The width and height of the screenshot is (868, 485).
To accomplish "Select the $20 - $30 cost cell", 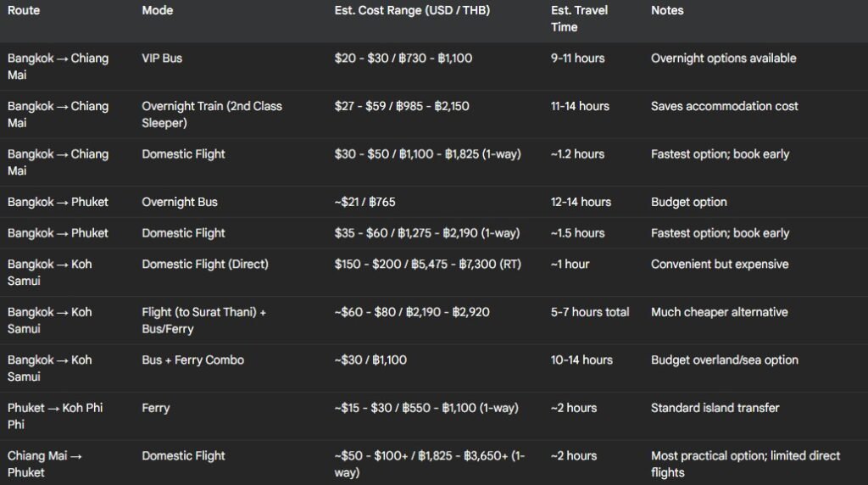I will [x=403, y=59].
